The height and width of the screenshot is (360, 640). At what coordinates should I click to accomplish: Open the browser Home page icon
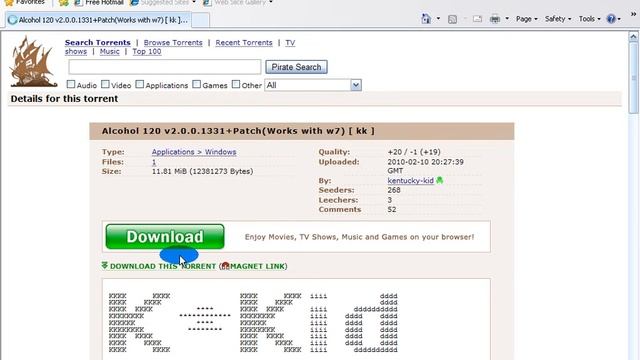coord(426,19)
